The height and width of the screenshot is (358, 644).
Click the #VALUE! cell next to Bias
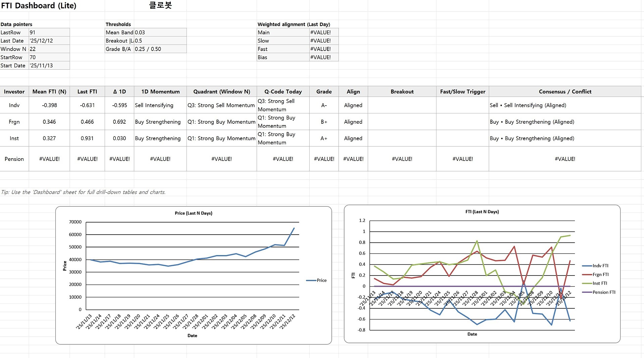click(324, 57)
